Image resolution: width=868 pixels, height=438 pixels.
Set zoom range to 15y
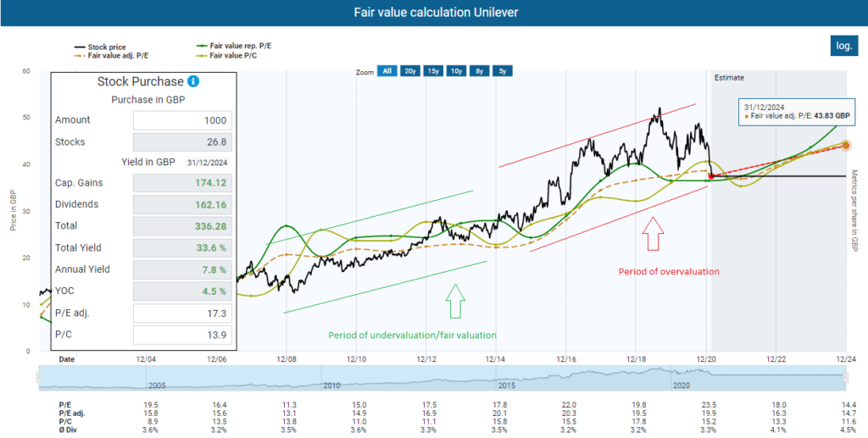(433, 71)
